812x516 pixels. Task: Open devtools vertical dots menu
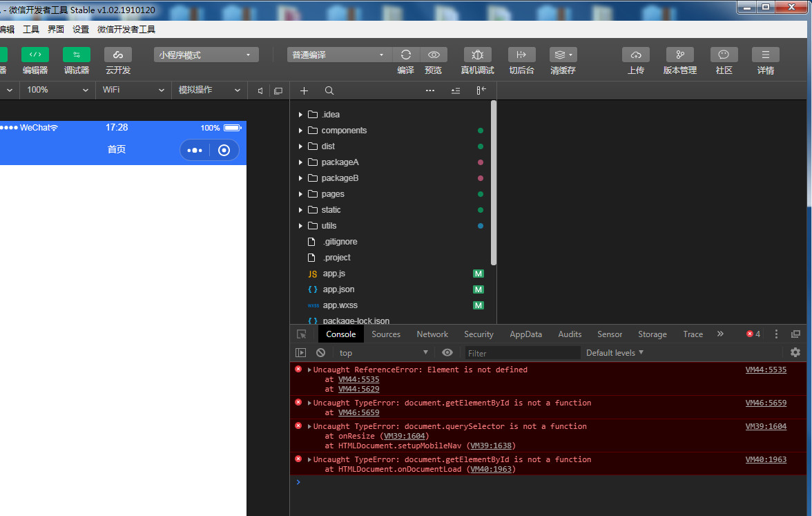tap(776, 334)
